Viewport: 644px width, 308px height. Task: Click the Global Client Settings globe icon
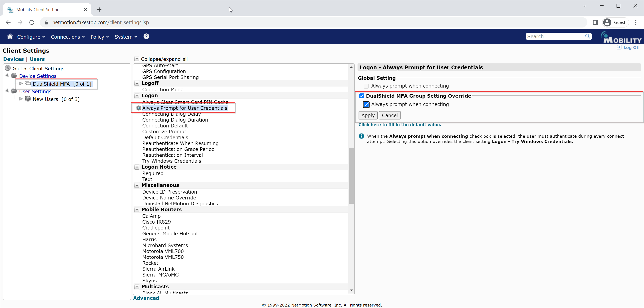click(8, 68)
